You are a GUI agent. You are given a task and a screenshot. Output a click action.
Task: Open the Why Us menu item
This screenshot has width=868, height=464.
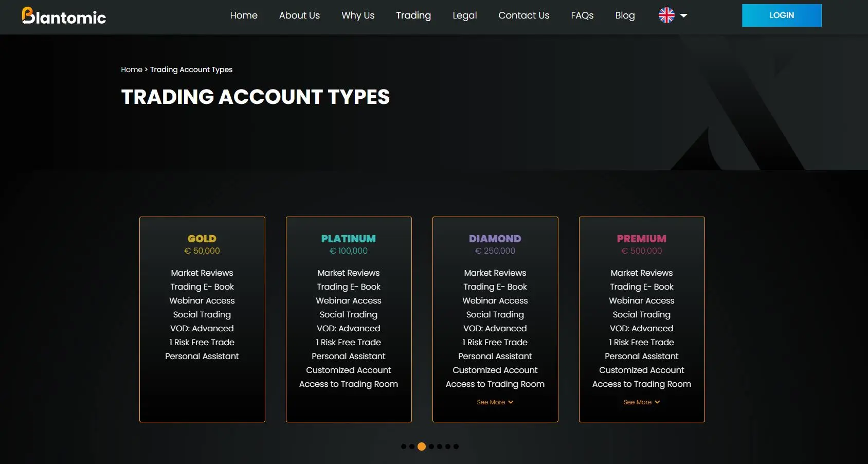(358, 15)
